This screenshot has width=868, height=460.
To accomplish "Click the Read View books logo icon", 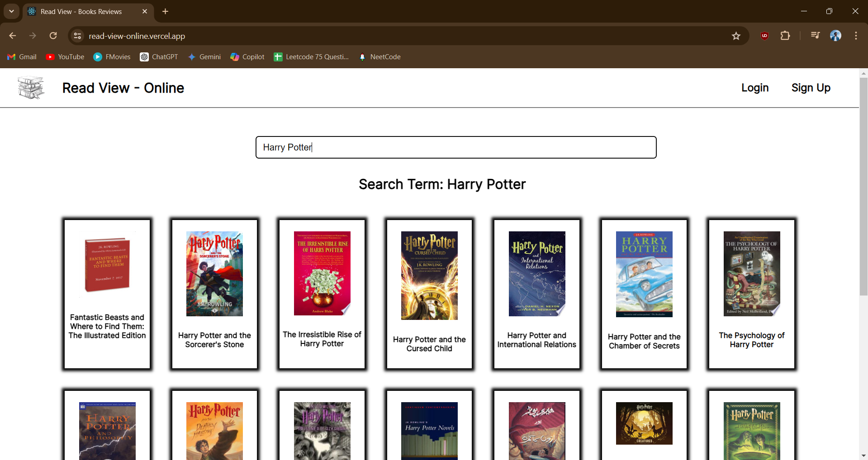I will (31, 88).
